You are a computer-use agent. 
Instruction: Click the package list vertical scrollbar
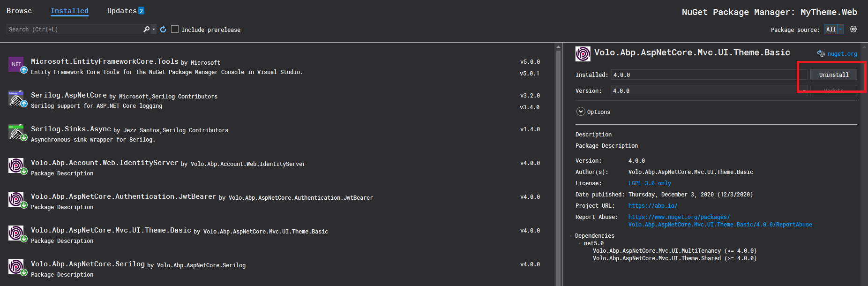pyautogui.click(x=558, y=164)
